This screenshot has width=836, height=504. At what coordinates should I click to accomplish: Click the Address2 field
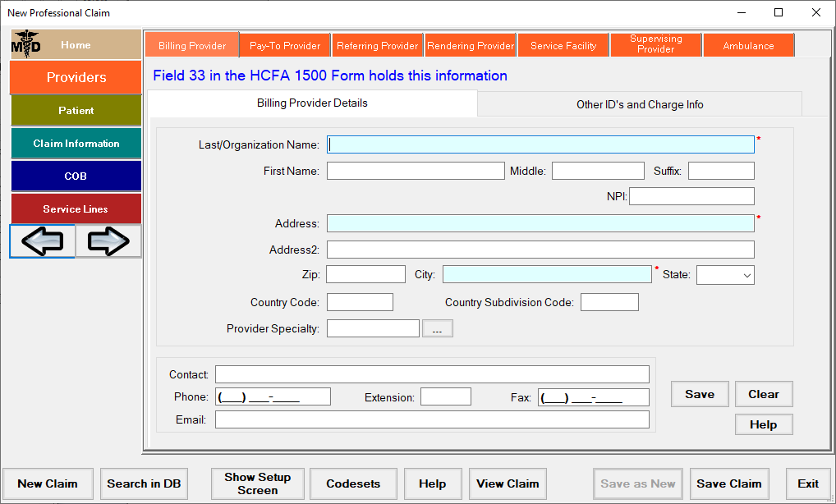tap(540, 250)
